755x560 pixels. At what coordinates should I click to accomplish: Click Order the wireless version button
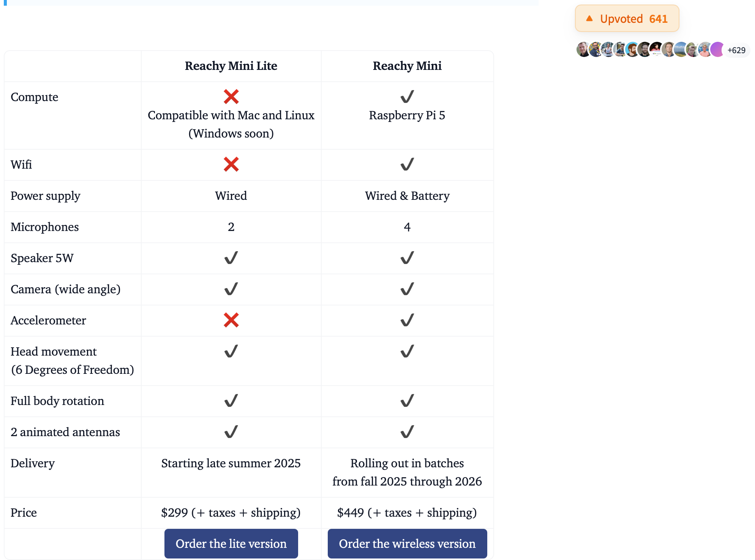[x=407, y=544]
